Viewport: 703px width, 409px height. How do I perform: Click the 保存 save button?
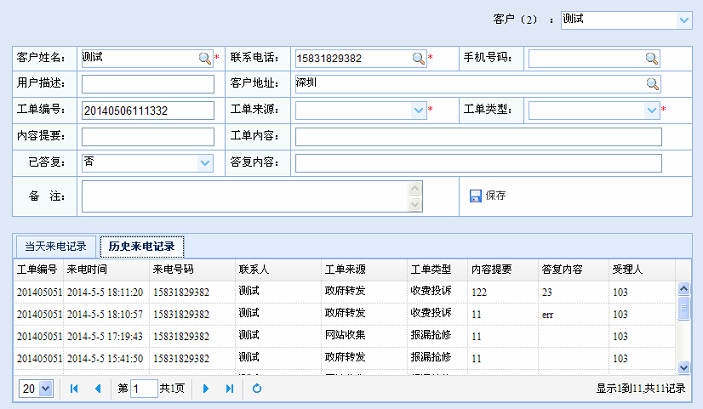coord(488,196)
